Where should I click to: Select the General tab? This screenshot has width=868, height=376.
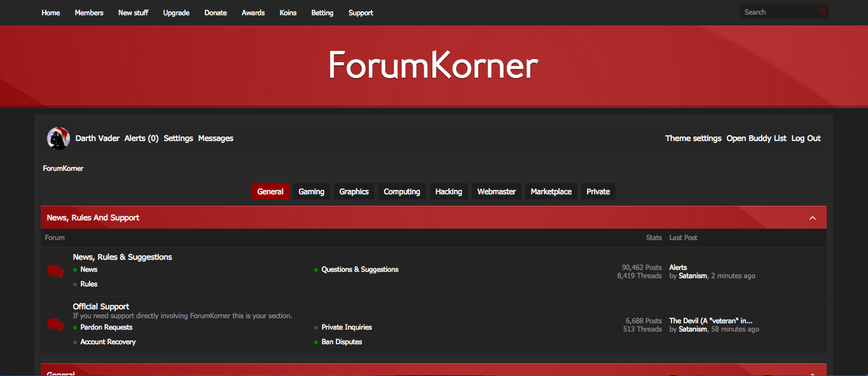coord(270,192)
